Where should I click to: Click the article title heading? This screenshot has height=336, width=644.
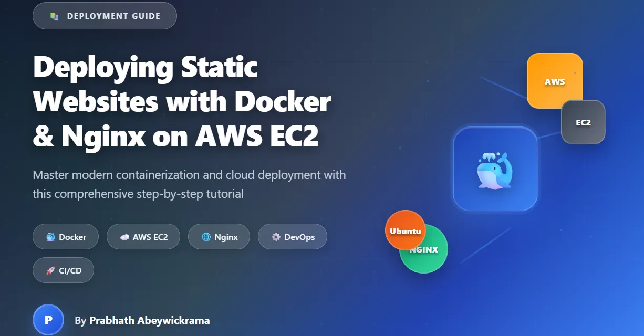pyautogui.click(x=182, y=101)
